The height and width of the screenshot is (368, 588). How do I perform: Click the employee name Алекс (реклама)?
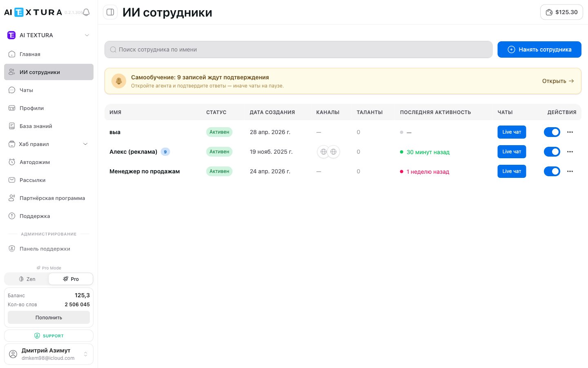point(133,152)
